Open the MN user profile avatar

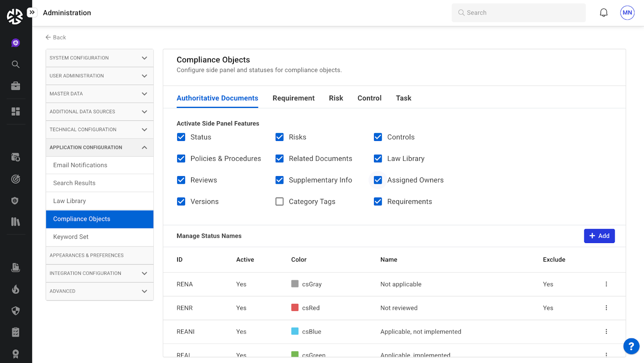(x=627, y=13)
